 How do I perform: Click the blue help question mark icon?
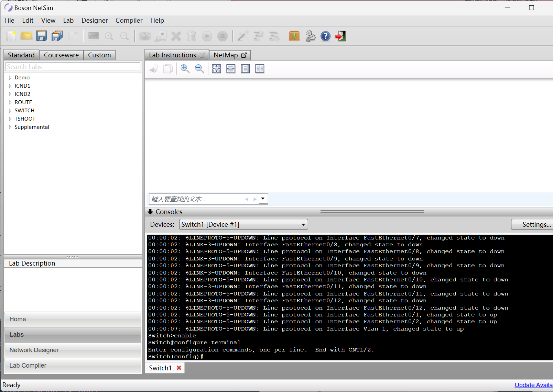(x=325, y=36)
